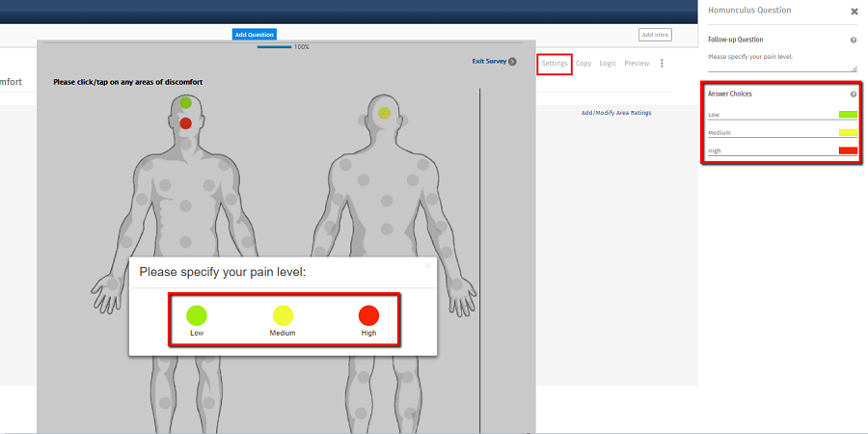The height and width of the screenshot is (434, 868).
Task: Click yellow head spot on back figure
Action: 384,113
